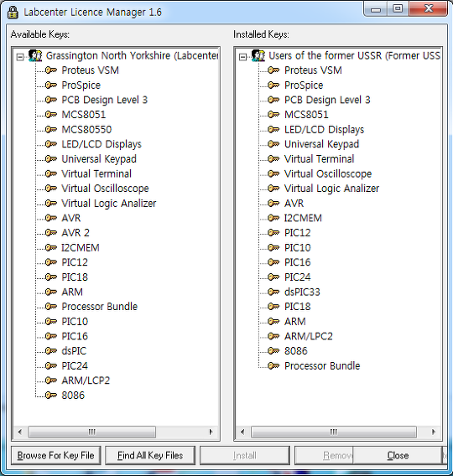Select Virtual Logic Analizer in Available Keys
The image size is (453, 476).
(109, 204)
